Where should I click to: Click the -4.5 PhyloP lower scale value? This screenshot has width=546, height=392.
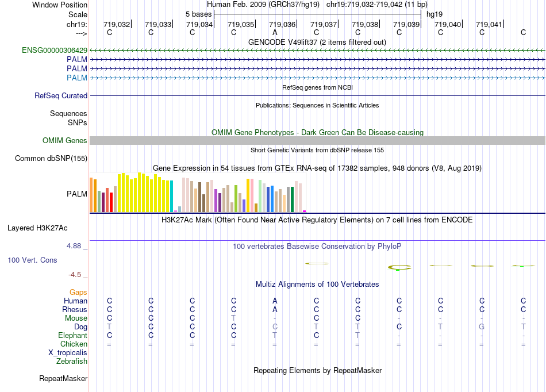[x=75, y=275]
